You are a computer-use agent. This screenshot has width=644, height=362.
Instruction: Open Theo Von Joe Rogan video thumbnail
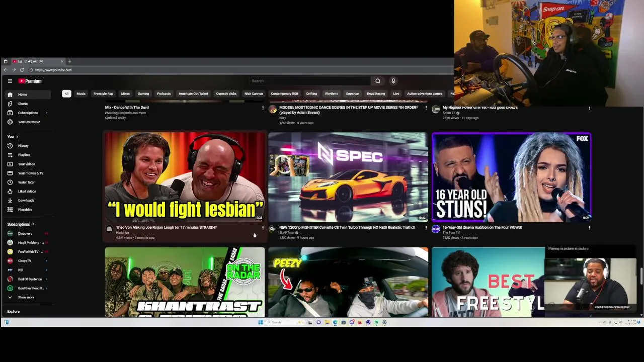(185, 177)
